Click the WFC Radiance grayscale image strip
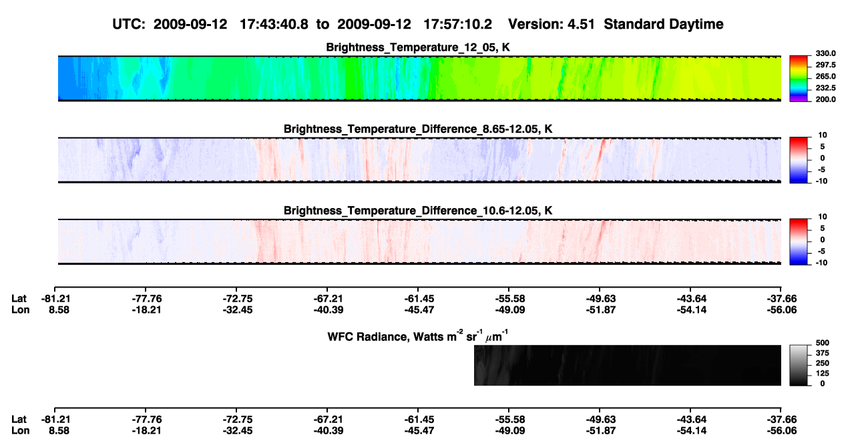Image resolution: width=868 pixels, height=445 pixels. pos(628,365)
